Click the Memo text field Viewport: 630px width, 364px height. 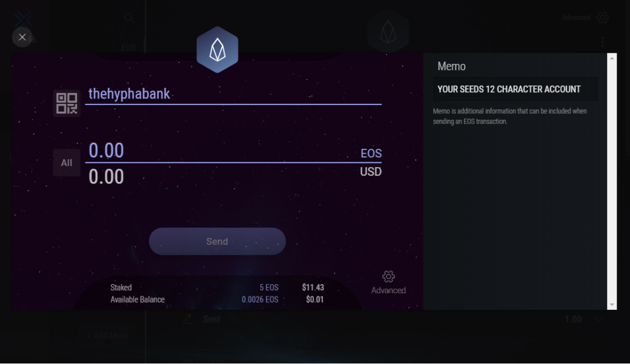click(x=514, y=89)
